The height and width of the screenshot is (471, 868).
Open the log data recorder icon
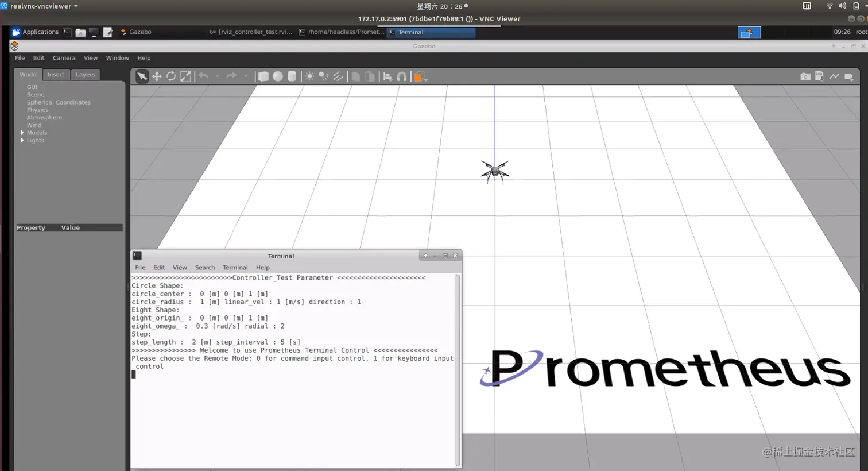tap(820, 76)
